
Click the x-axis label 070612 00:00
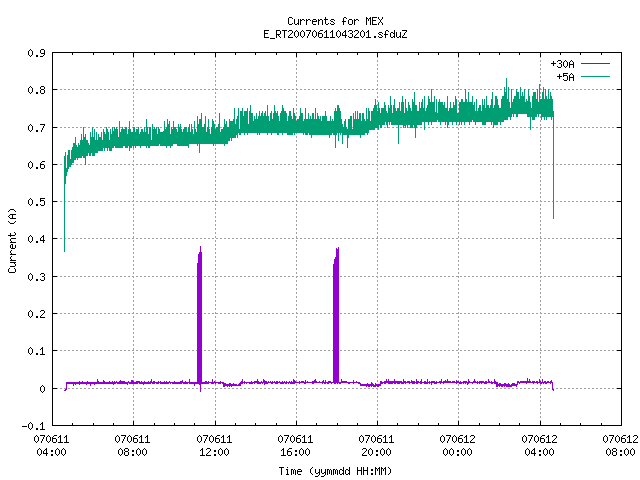(x=457, y=446)
